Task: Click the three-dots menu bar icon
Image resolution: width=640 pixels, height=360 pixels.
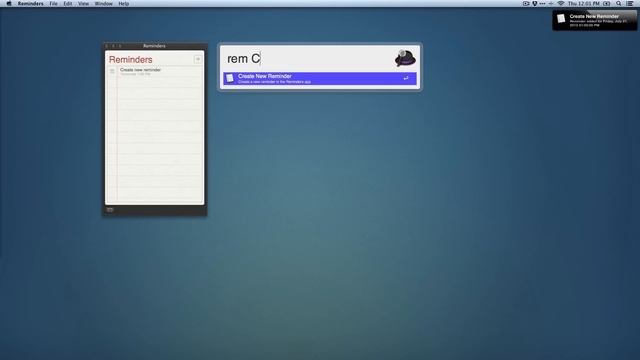Action: 542,4
